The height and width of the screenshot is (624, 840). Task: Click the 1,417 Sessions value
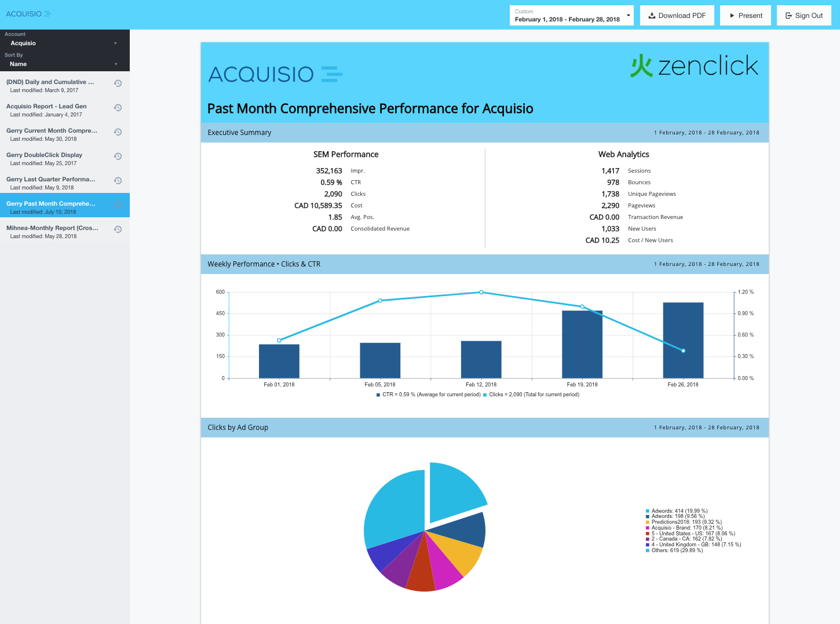tap(611, 171)
